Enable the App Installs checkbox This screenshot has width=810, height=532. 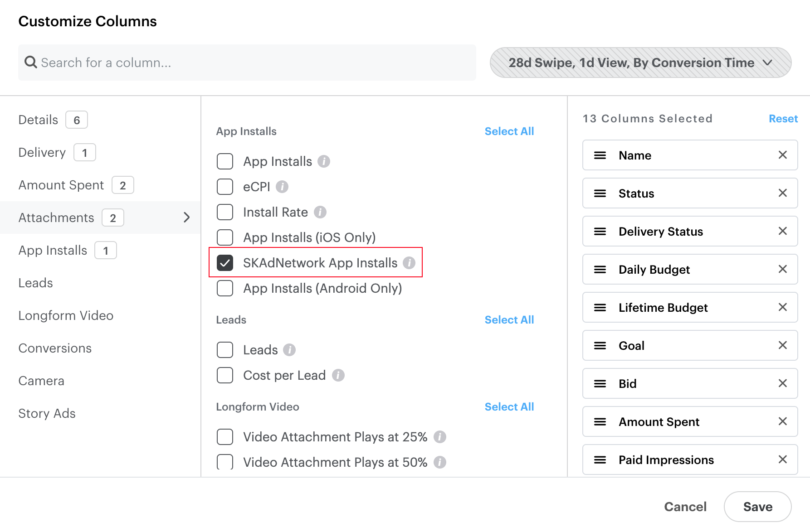click(225, 161)
